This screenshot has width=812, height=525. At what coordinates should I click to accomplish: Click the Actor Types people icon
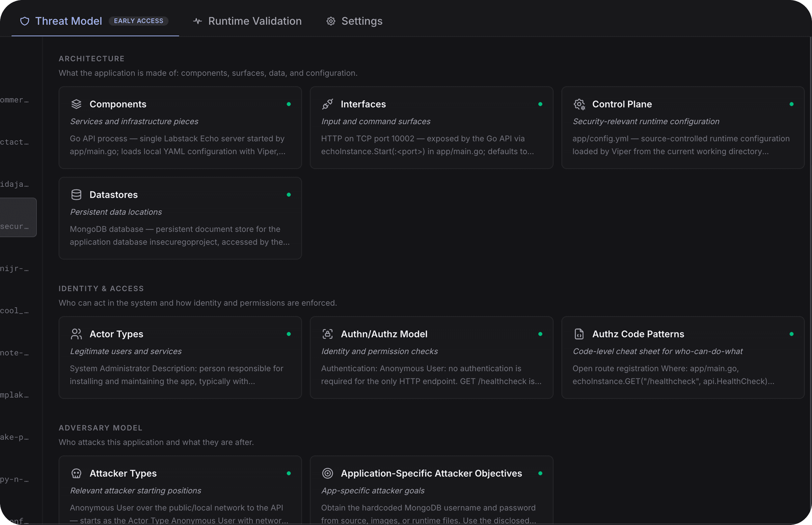click(x=76, y=334)
